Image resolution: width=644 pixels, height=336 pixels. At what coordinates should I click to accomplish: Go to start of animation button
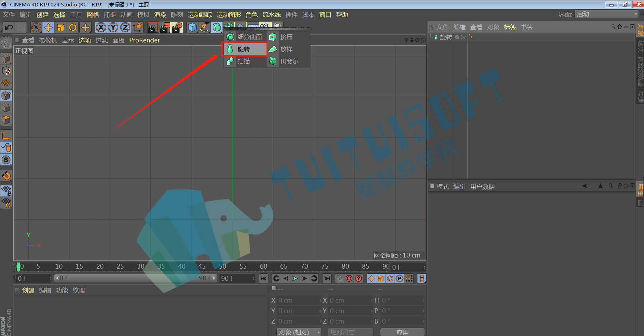(264, 278)
